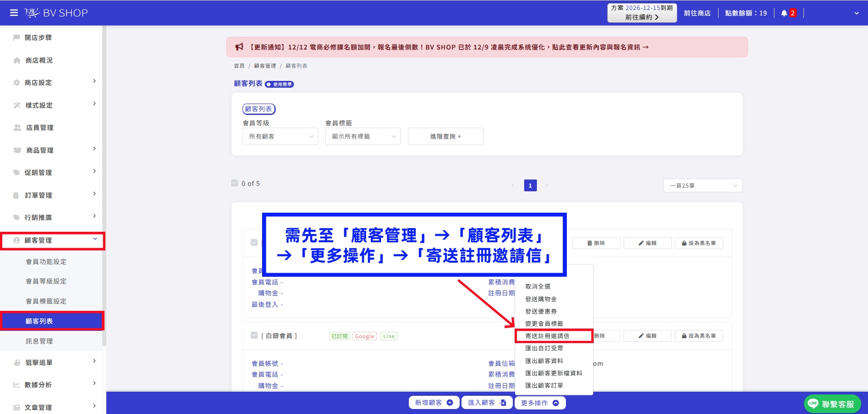
Task: Click 刪除 on the first customer card
Action: pos(596,243)
